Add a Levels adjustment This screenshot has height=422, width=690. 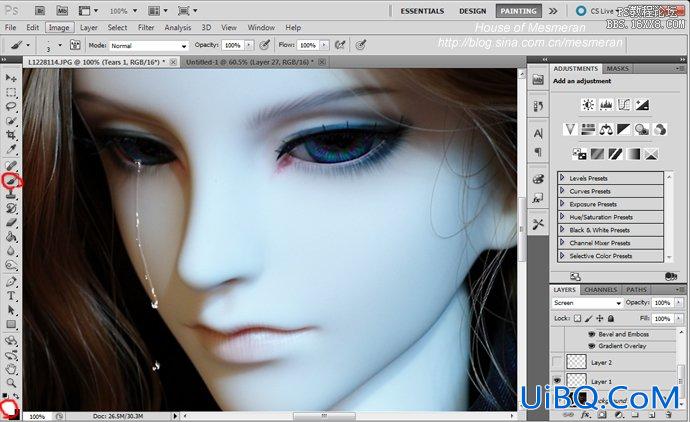click(606, 105)
